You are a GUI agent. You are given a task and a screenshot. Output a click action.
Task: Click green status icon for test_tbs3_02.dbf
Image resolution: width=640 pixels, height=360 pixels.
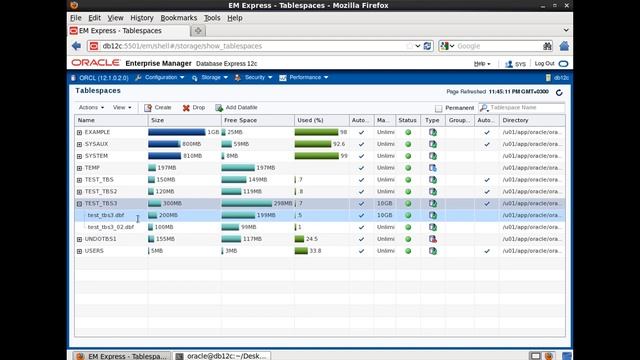(x=408, y=227)
